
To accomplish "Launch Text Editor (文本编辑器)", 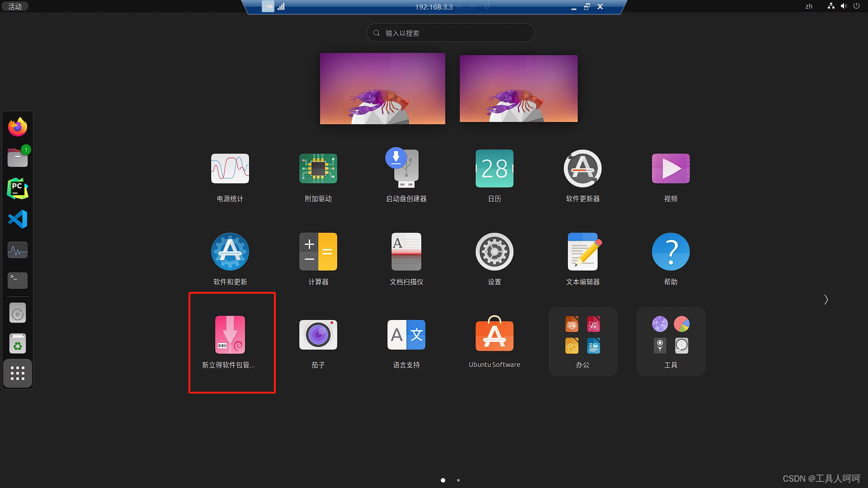I will point(582,252).
